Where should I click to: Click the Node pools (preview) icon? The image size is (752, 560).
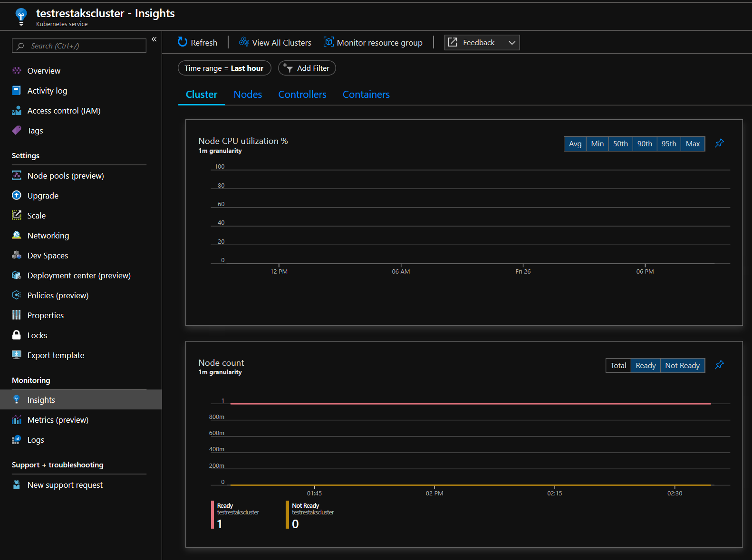tap(17, 176)
